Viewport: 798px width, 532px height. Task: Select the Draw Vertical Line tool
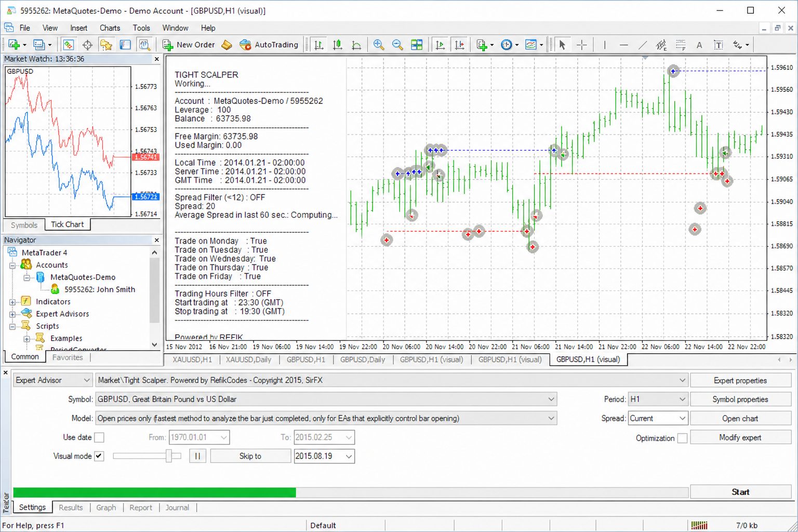click(x=605, y=45)
